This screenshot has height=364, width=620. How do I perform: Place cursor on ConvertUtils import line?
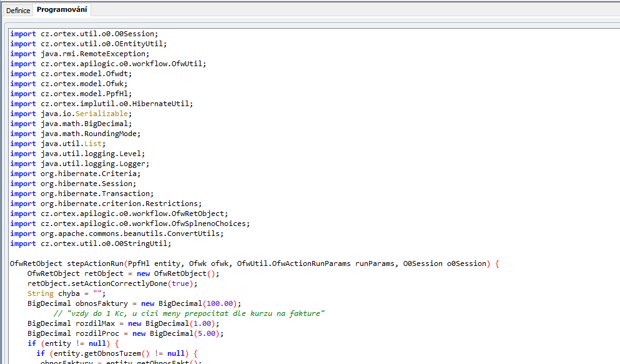(132, 234)
